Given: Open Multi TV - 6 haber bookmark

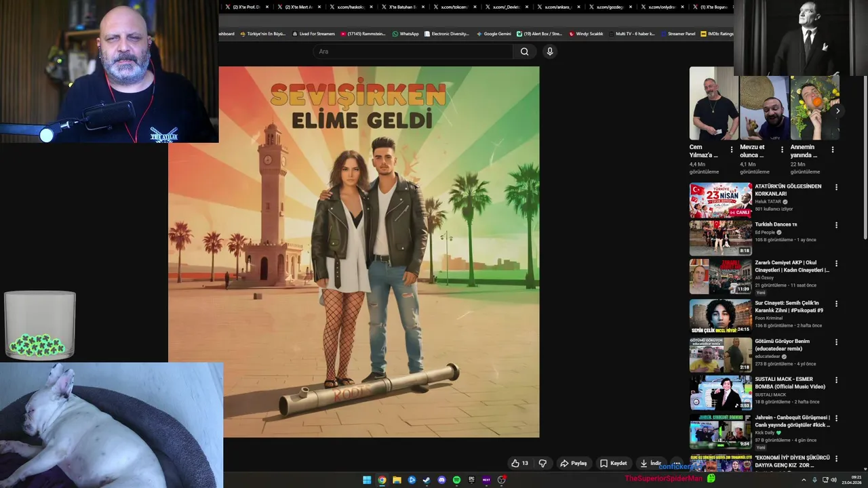Looking at the screenshot, I should [631, 34].
